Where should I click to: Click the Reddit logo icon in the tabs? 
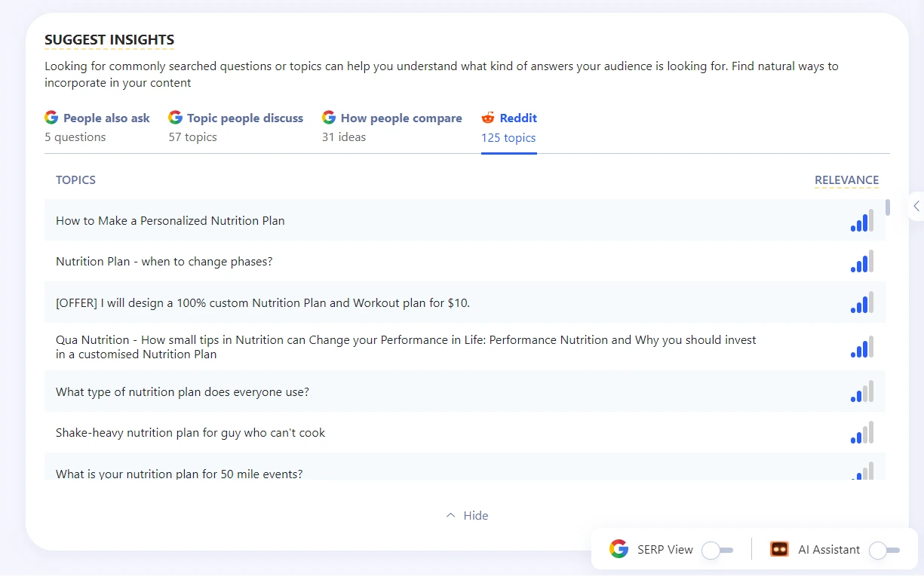pyautogui.click(x=488, y=118)
